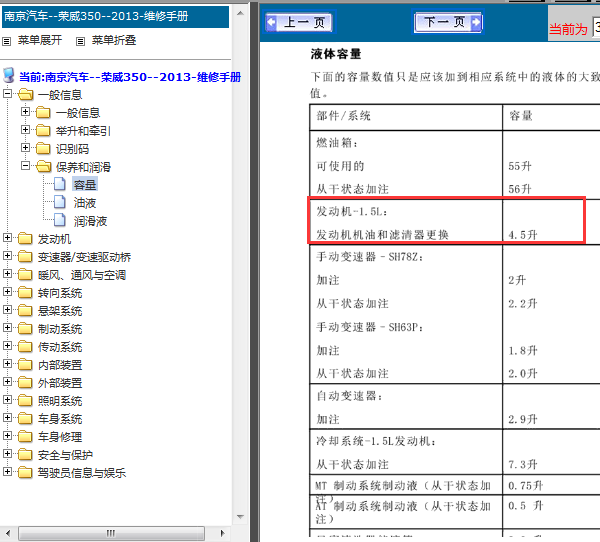The width and height of the screenshot is (600, 542).
Task: Click the horizontal scrollbar right arrow
Action: click(x=222, y=533)
